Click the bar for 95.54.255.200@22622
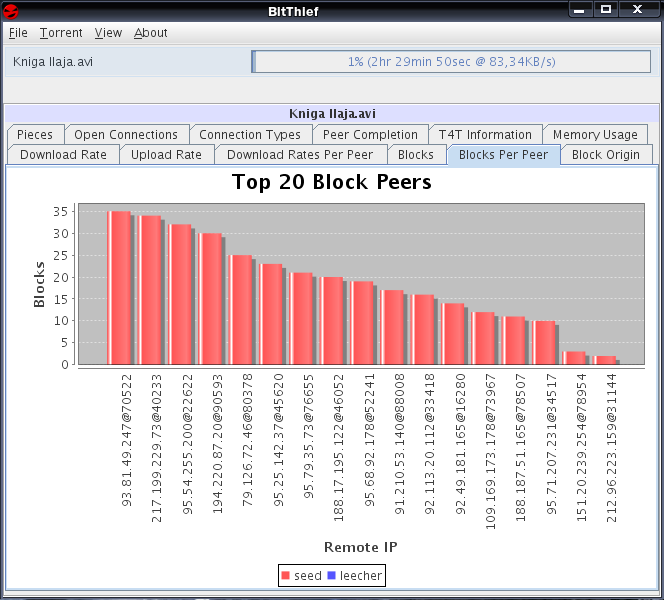This screenshot has width=664, height=600. 180,294
